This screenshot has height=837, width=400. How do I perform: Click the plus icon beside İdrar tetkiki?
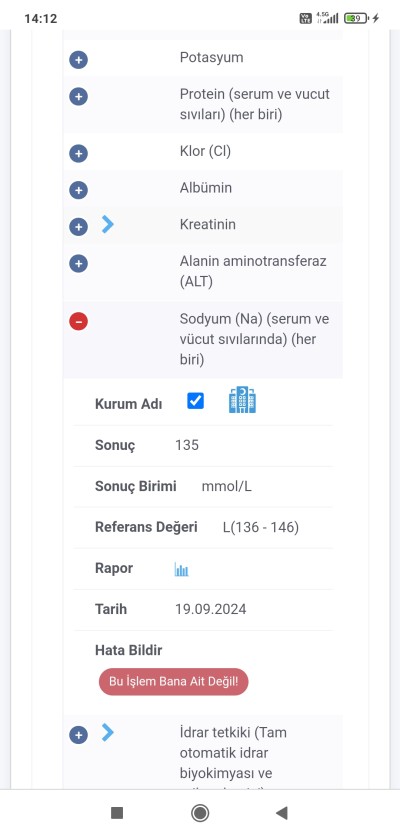click(79, 735)
